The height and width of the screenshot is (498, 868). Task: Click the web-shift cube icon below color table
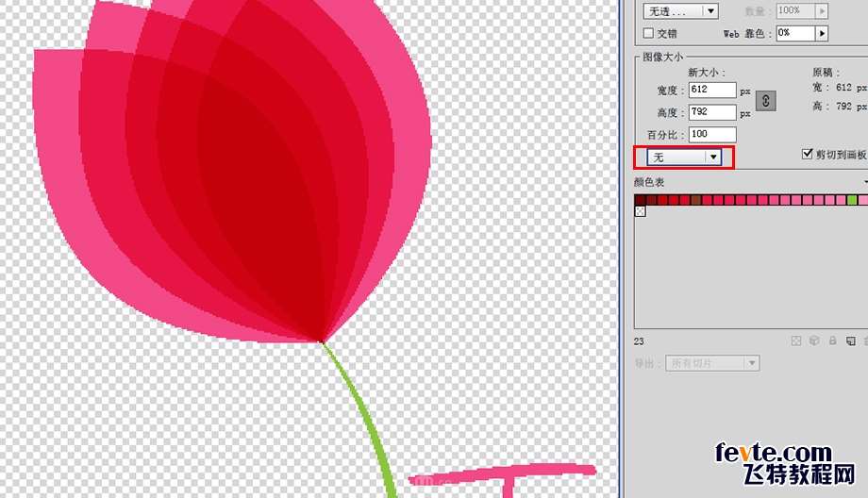click(814, 340)
